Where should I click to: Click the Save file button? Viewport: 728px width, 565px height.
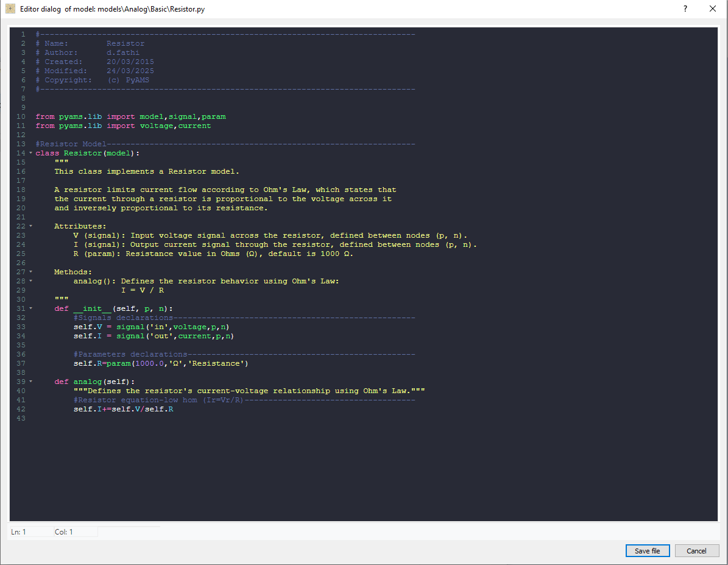click(647, 550)
